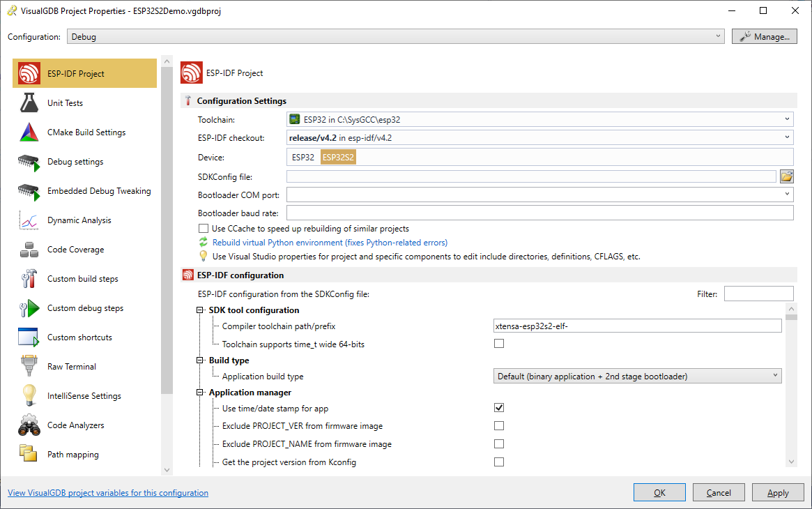
Task: Open the Bootloader COM port dropdown
Action: (x=539, y=195)
